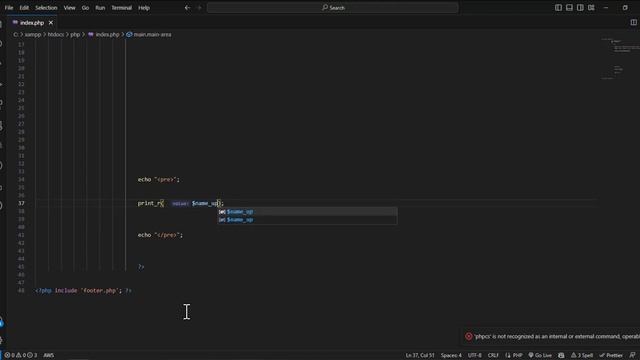The height and width of the screenshot is (360, 640).
Task: Open the Run menu
Action: click(x=100, y=8)
